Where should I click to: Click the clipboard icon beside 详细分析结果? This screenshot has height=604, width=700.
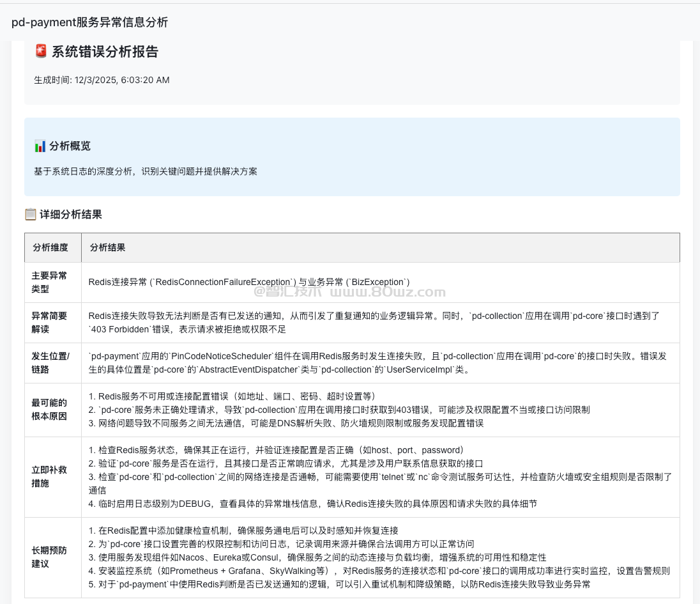pos(31,215)
